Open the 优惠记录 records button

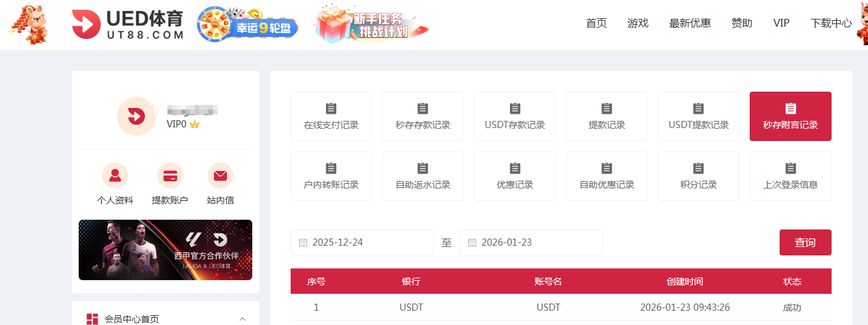pos(515,176)
